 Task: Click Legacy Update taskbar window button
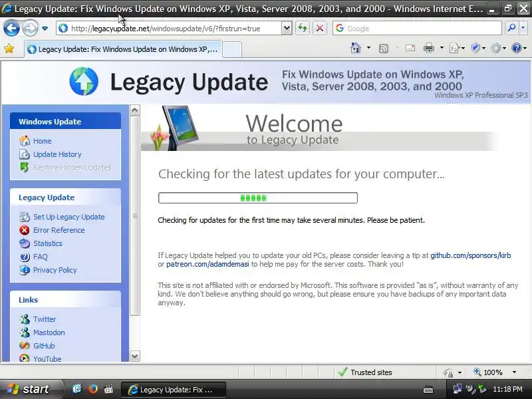coord(174,390)
